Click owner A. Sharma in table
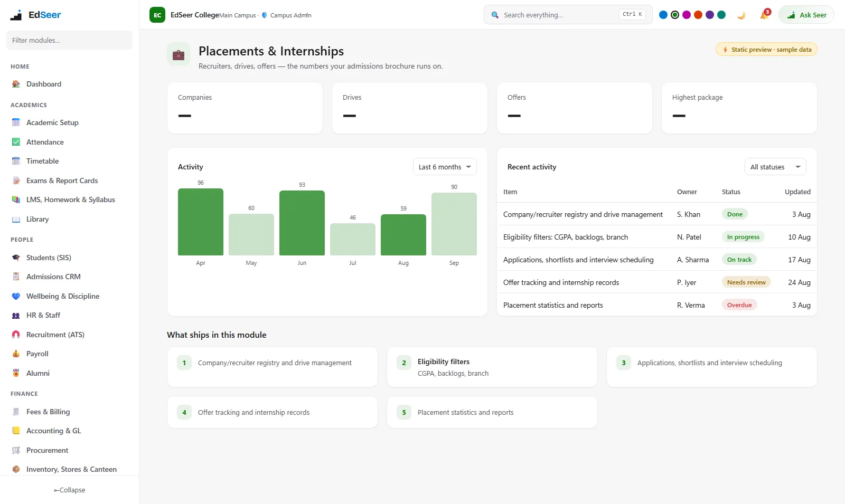The width and height of the screenshot is (845, 504). (693, 260)
